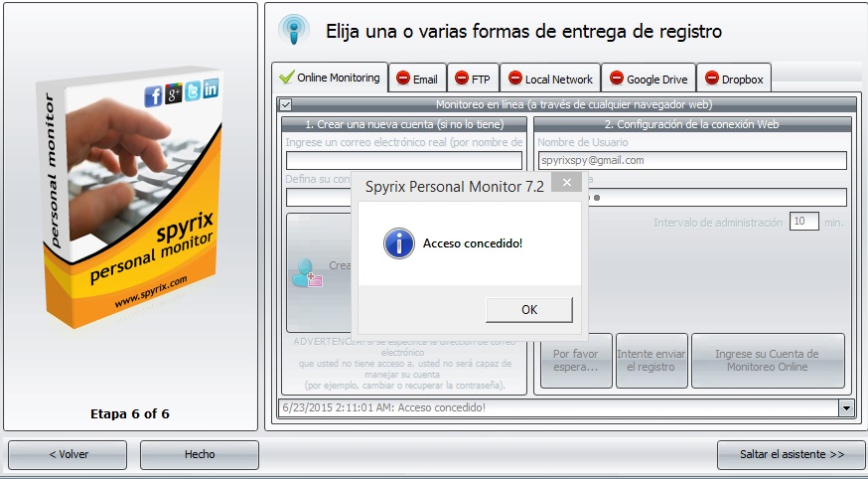Click the red icon on Dropbox tab
The image size is (868, 479).
pos(712,79)
